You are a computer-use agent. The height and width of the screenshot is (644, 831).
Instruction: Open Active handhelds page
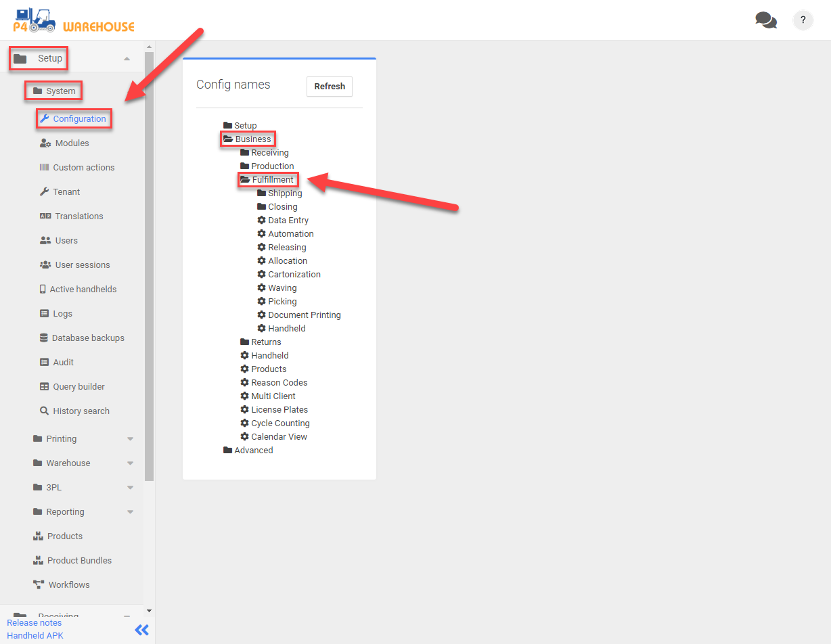83,290
